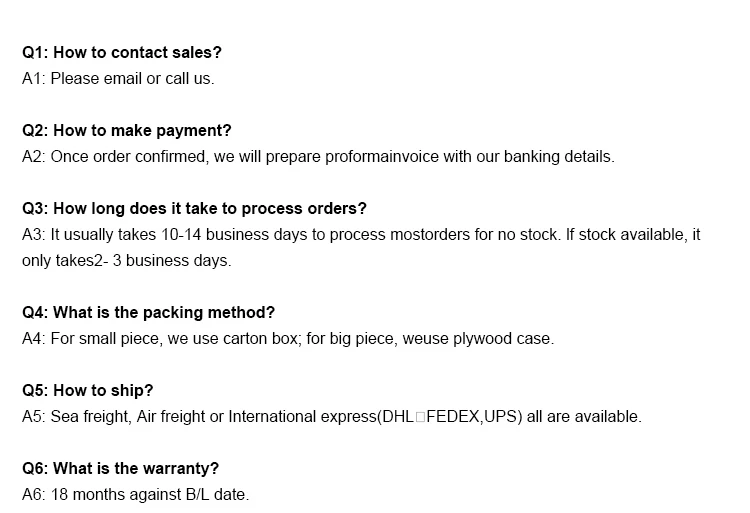Screen dimensions: 750x513
Task: Click the square placeholder glyph after DHL
Action: [420, 417]
